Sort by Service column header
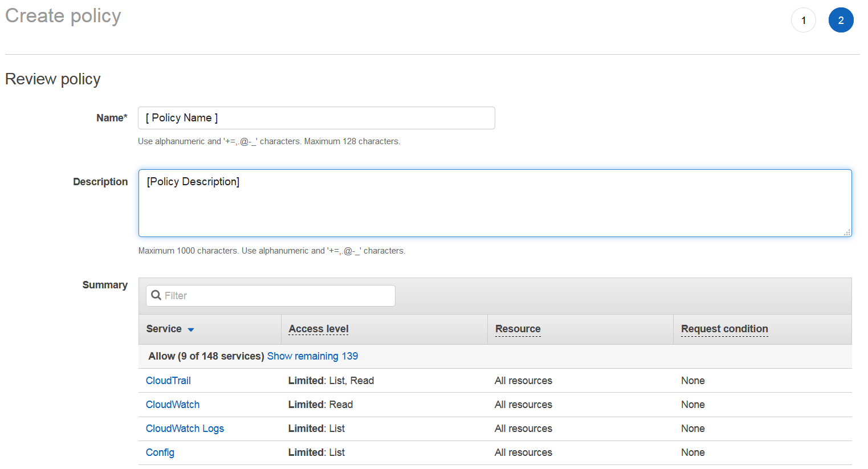The width and height of the screenshot is (868, 469). [x=164, y=329]
